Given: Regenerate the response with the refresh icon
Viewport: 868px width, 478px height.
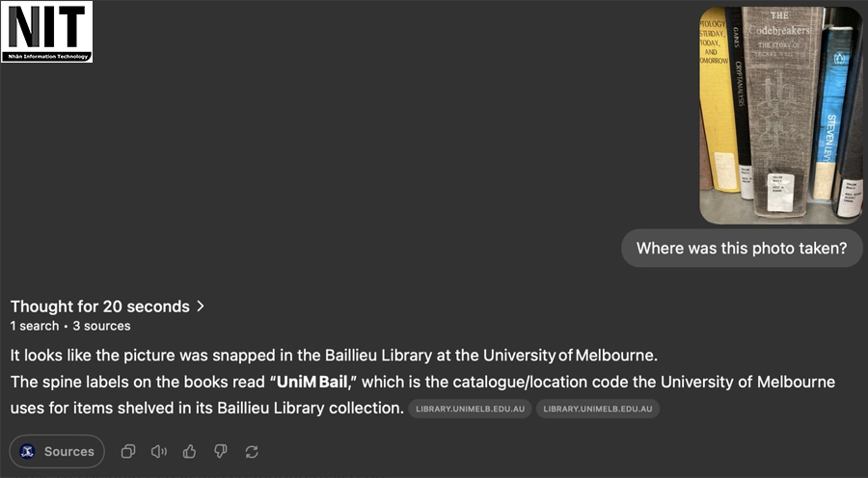Looking at the screenshot, I should pyautogui.click(x=252, y=451).
